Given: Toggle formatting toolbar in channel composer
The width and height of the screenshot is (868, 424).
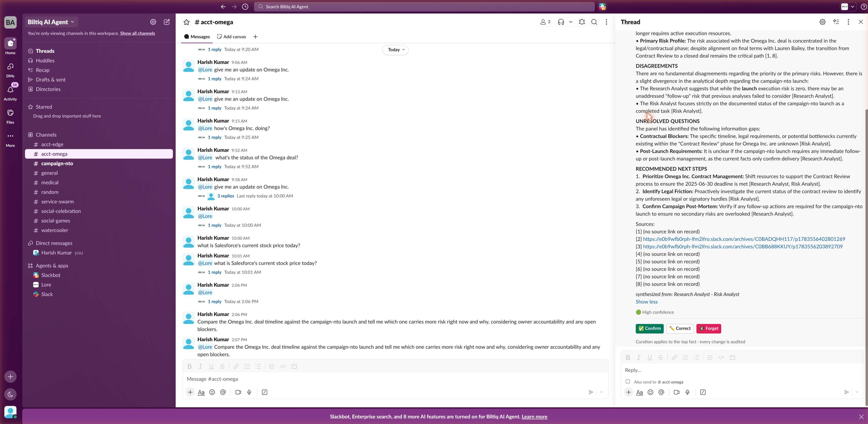Looking at the screenshot, I should point(201,392).
